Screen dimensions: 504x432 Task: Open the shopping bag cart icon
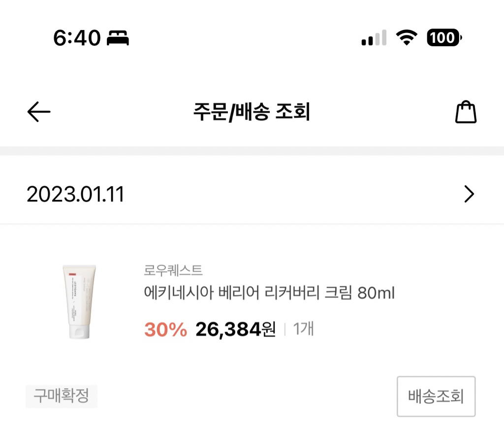click(x=466, y=112)
